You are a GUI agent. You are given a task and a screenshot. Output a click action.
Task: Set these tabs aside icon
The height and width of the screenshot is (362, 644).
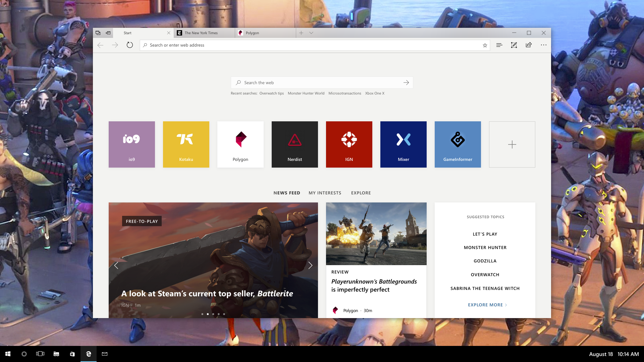click(x=108, y=33)
